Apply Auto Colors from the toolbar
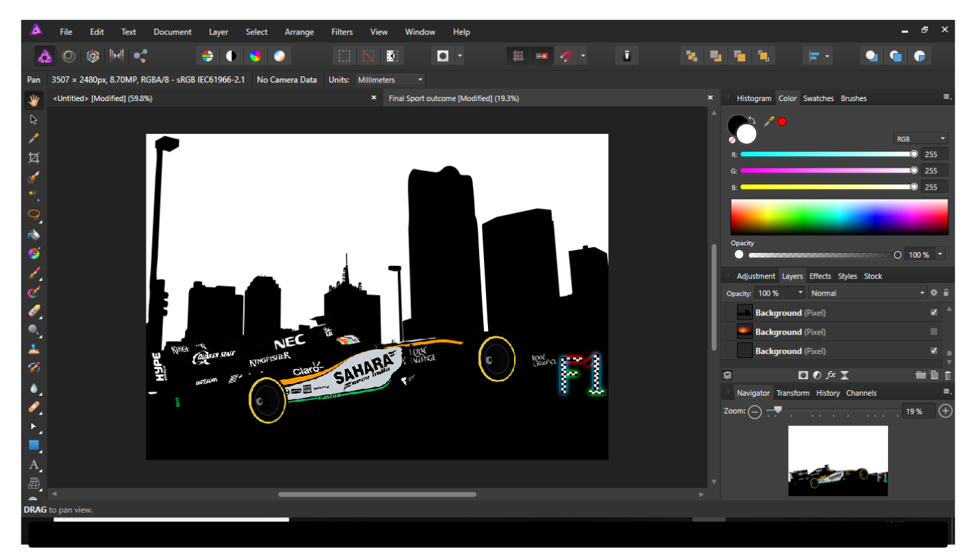The height and width of the screenshot is (560, 972). pyautogui.click(x=255, y=56)
